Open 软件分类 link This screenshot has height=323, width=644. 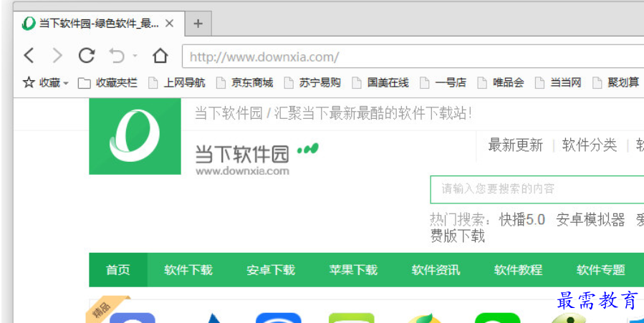[590, 145]
